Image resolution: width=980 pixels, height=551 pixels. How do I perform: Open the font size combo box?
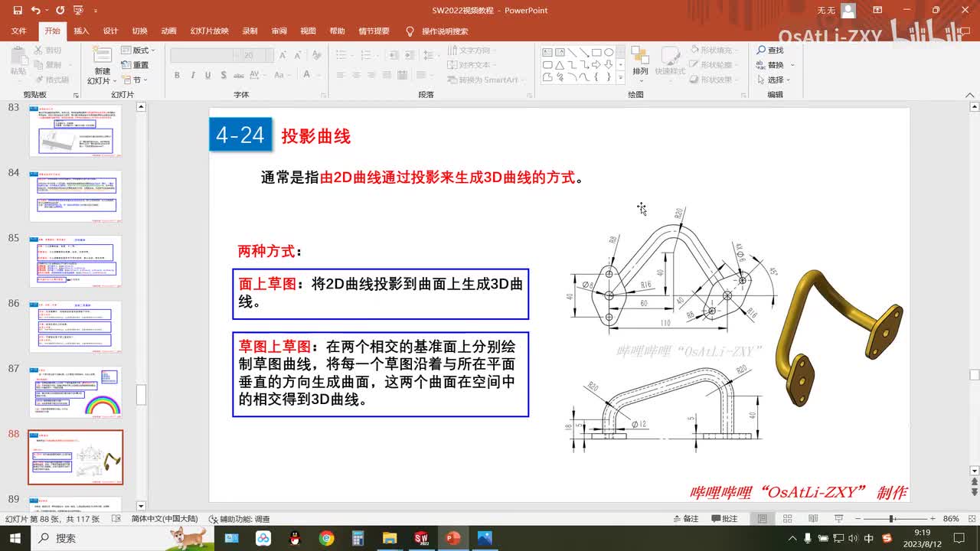(257, 55)
